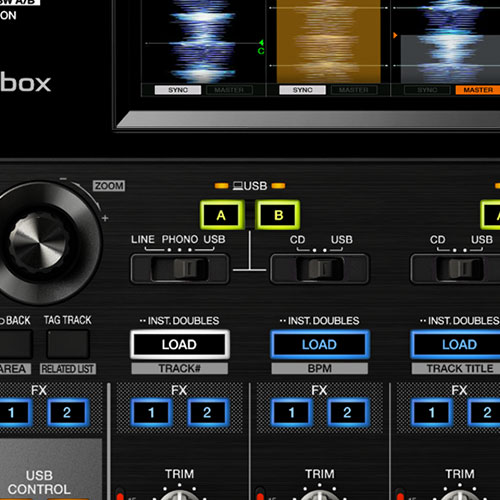Click the TRACK# label under the LOAD button

tap(180, 368)
